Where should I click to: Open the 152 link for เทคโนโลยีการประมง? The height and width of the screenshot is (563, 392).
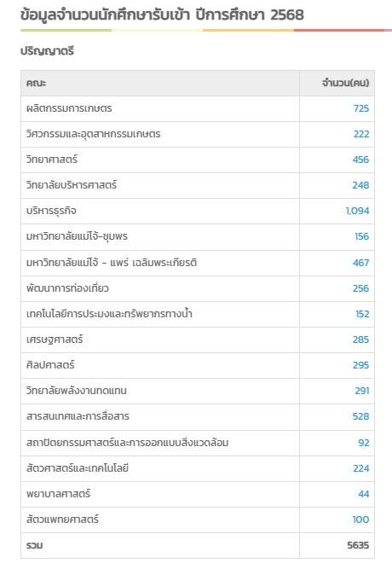(x=362, y=314)
